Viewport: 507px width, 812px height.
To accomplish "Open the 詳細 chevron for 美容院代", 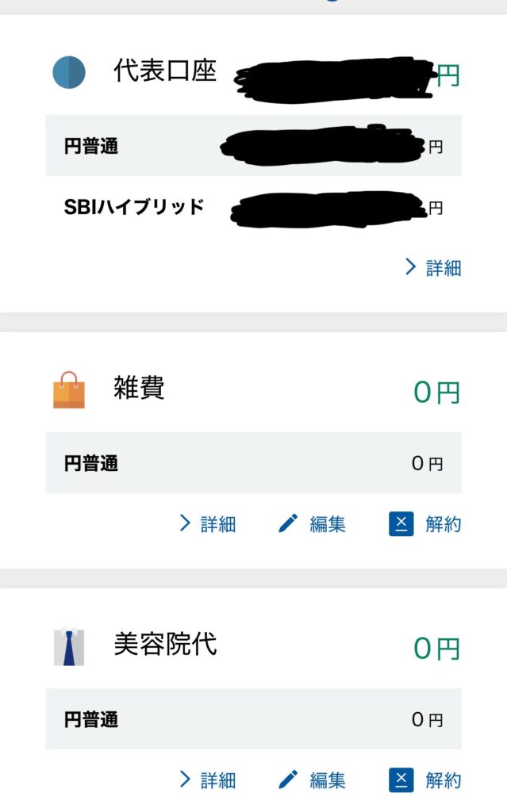I will 186,779.
